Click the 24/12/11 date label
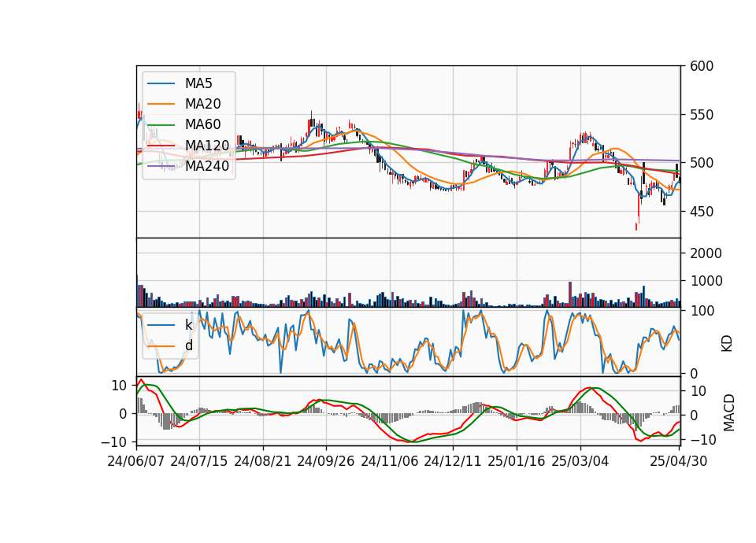 pos(453,461)
